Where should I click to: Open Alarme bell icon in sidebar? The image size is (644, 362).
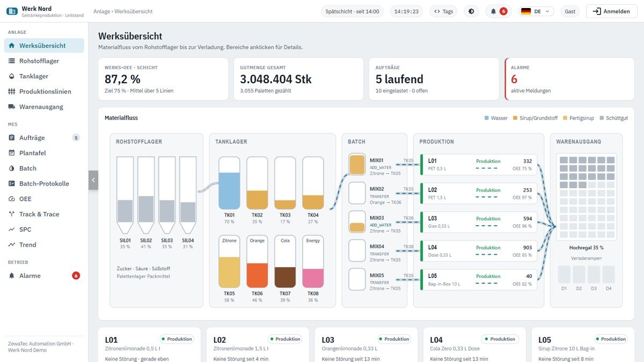coord(12,276)
